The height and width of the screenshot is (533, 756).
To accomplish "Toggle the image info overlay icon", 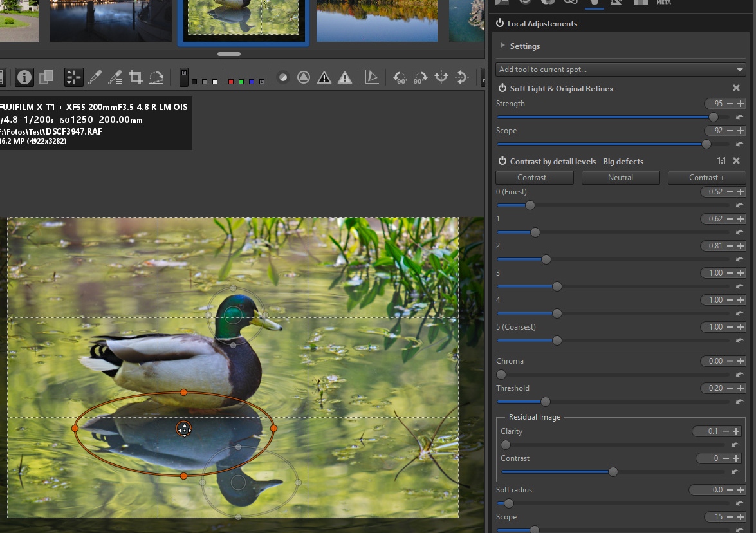I will pos(24,77).
